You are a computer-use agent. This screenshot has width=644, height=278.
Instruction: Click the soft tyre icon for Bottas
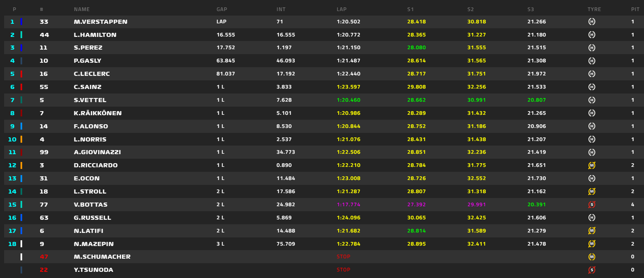591,205
